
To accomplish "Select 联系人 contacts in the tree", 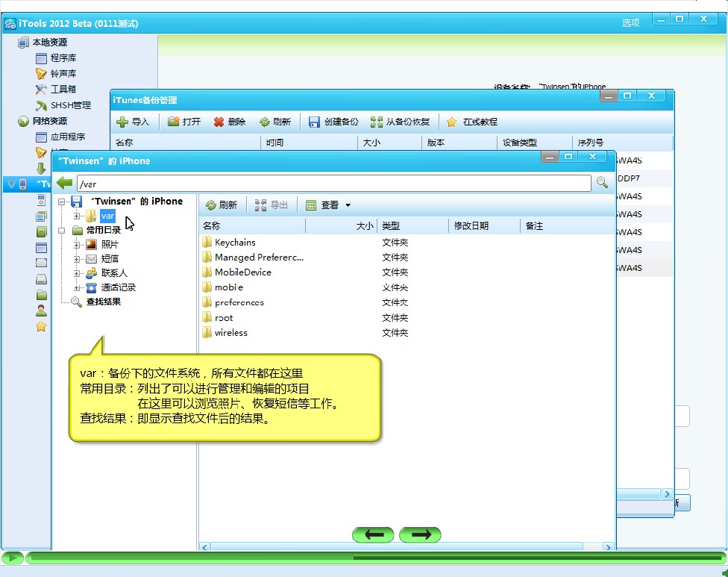I will tap(113, 273).
